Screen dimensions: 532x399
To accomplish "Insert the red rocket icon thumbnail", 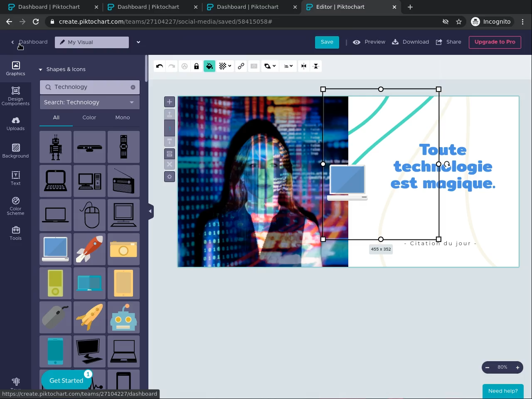I will click(90, 249).
